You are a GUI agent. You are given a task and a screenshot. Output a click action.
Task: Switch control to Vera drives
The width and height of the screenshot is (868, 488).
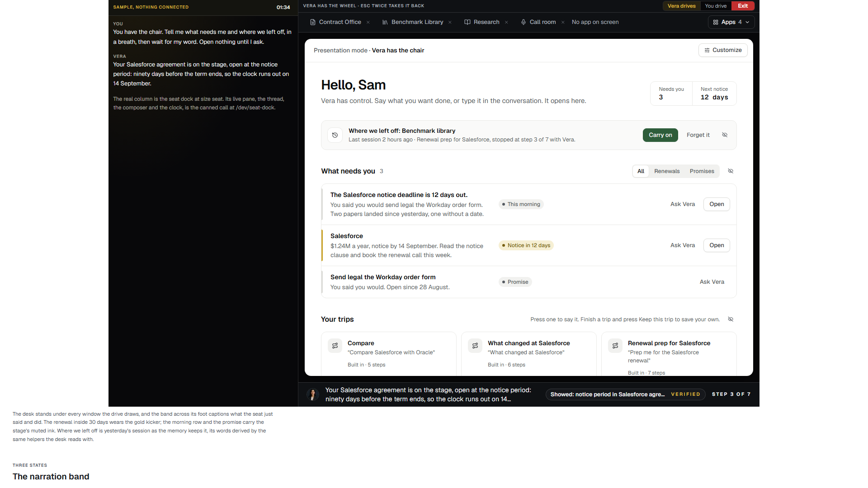point(681,6)
